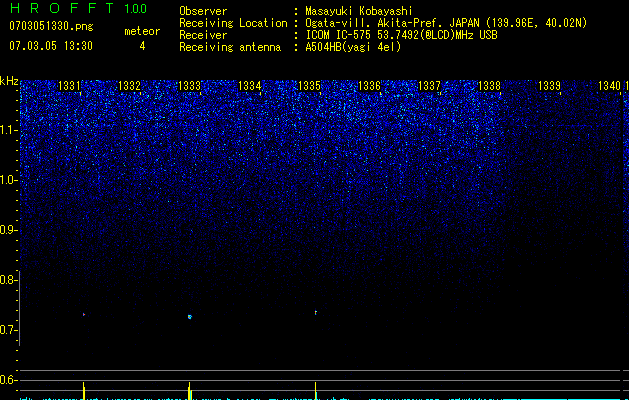Select observer name Masayuki Kobayashi
The width and height of the screenshot is (629, 400).
click(x=359, y=11)
